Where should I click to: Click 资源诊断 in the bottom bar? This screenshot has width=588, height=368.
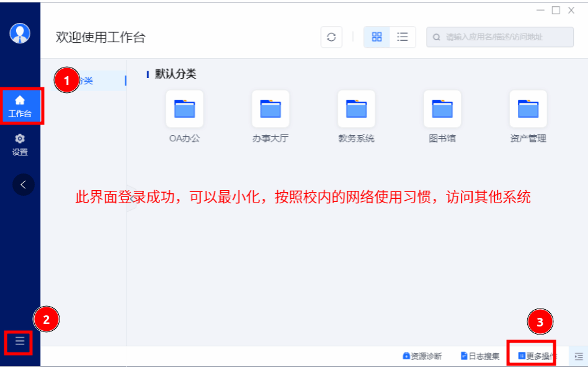point(422,356)
